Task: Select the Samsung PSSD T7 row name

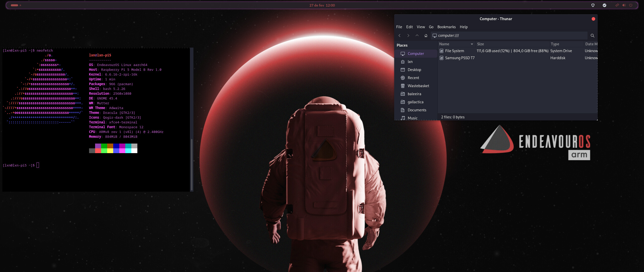Action: [x=460, y=58]
